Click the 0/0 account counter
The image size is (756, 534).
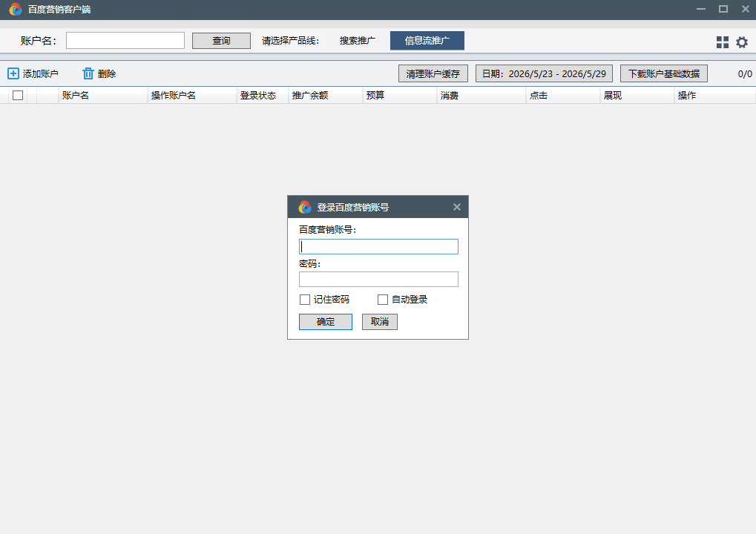(745, 73)
